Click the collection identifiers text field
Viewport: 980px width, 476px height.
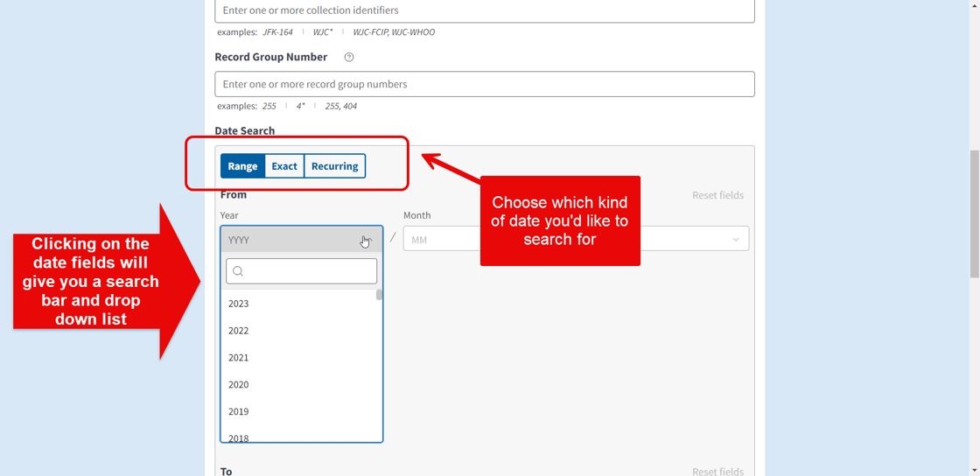point(484,10)
